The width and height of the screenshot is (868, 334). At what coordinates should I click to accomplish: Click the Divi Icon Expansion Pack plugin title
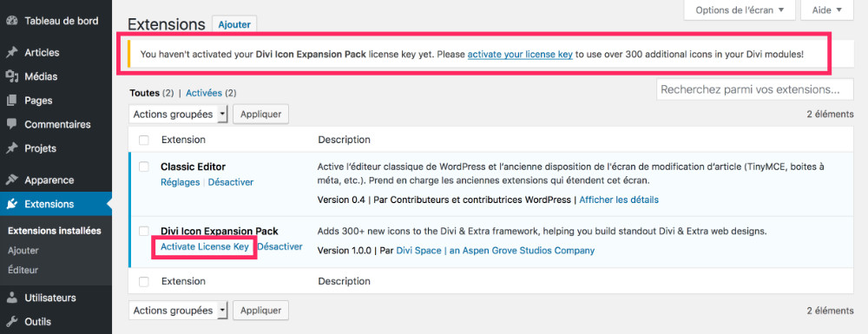[x=220, y=231]
